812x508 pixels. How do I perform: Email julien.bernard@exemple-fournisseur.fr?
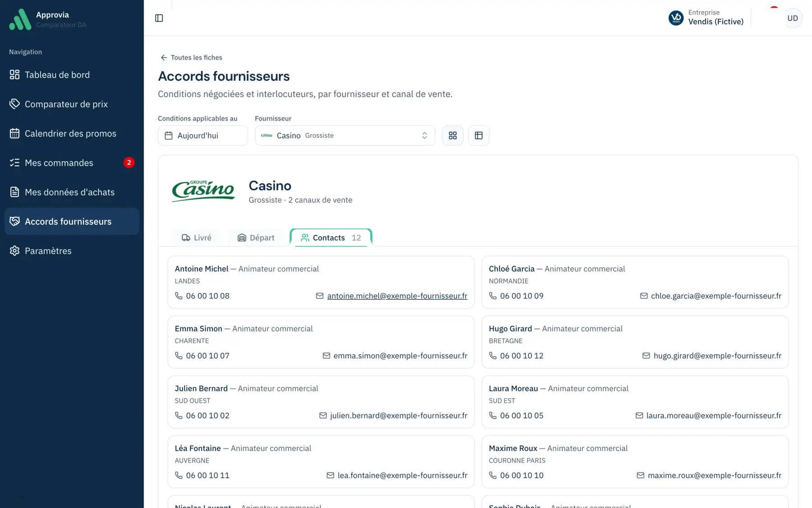(398, 415)
